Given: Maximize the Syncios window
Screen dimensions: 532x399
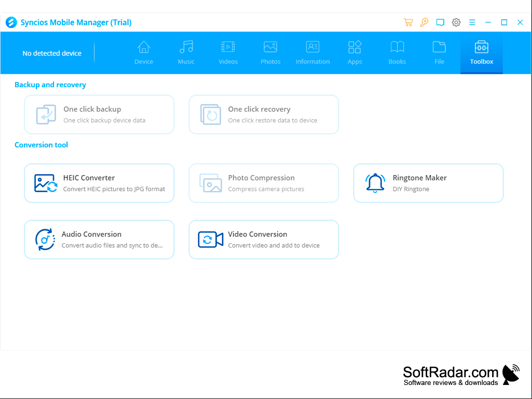Looking at the screenshot, I should (504, 22).
